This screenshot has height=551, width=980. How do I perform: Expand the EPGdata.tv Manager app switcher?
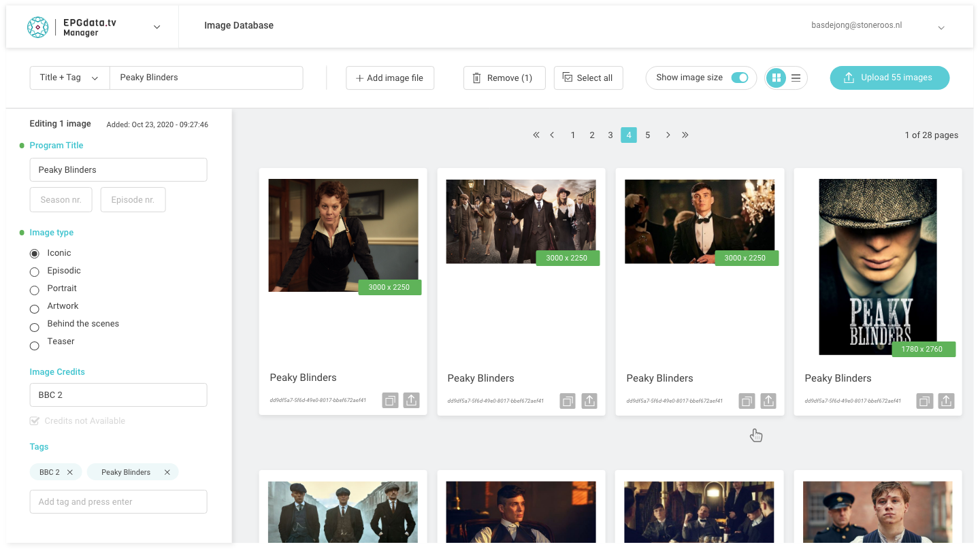pyautogui.click(x=157, y=27)
